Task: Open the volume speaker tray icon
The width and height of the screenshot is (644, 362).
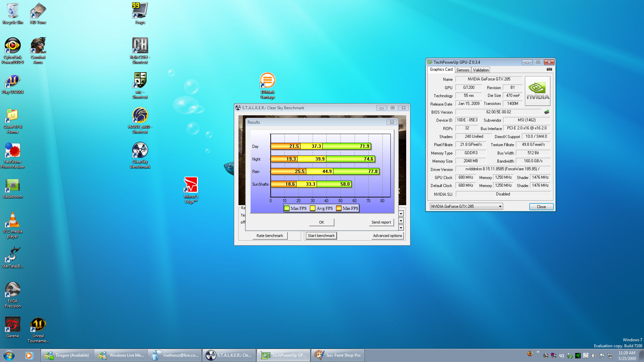Action: click(x=594, y=356)
